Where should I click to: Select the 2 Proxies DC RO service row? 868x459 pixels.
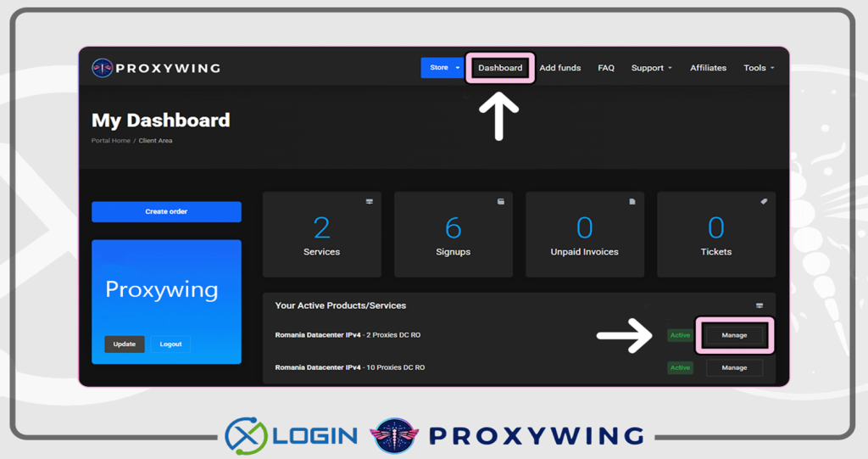pos(520,335)
